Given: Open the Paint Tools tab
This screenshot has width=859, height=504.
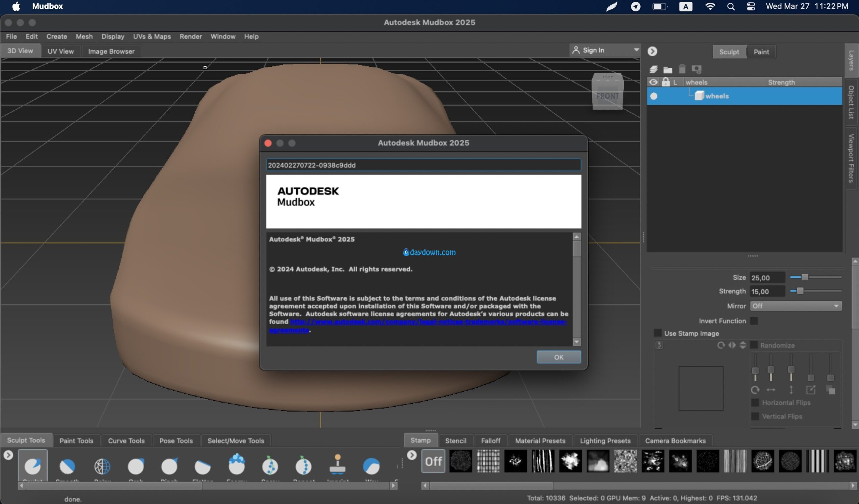Looking at the screenshot, I should click(77, 441).
